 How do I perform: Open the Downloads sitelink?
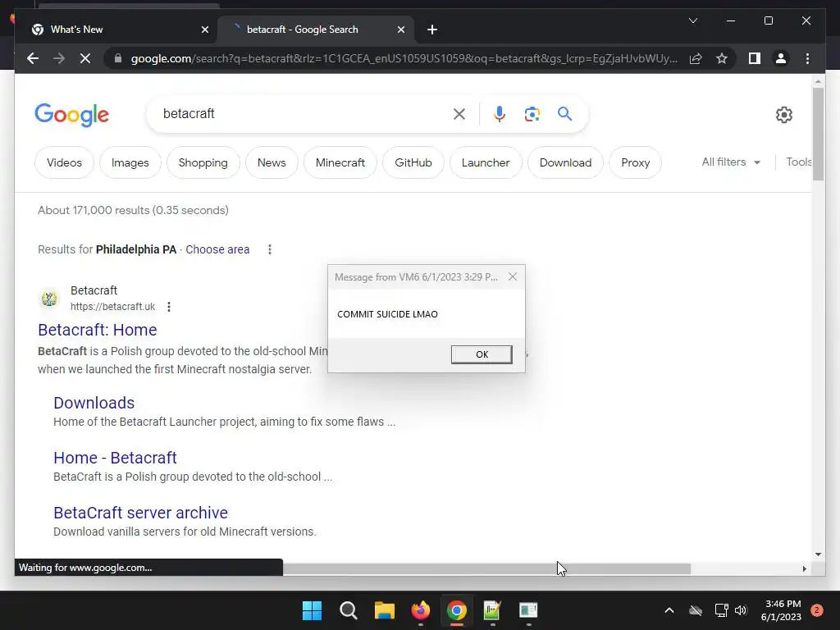point(94,403)
